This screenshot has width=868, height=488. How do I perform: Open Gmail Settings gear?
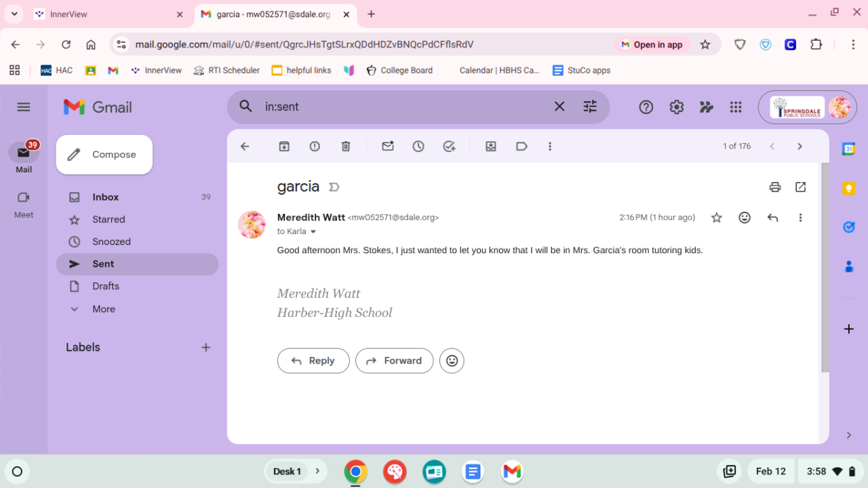676,107
